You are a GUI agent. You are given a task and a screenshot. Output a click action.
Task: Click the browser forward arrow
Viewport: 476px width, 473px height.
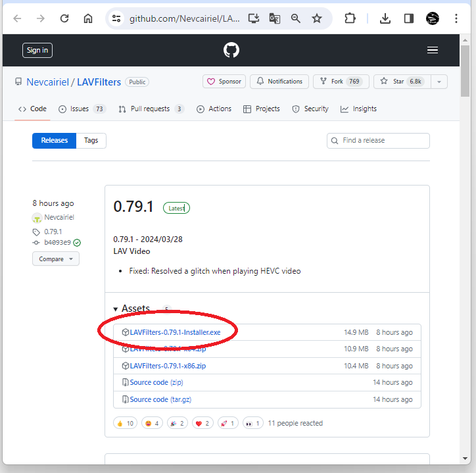pyautogui.click(x=41, y=18)
